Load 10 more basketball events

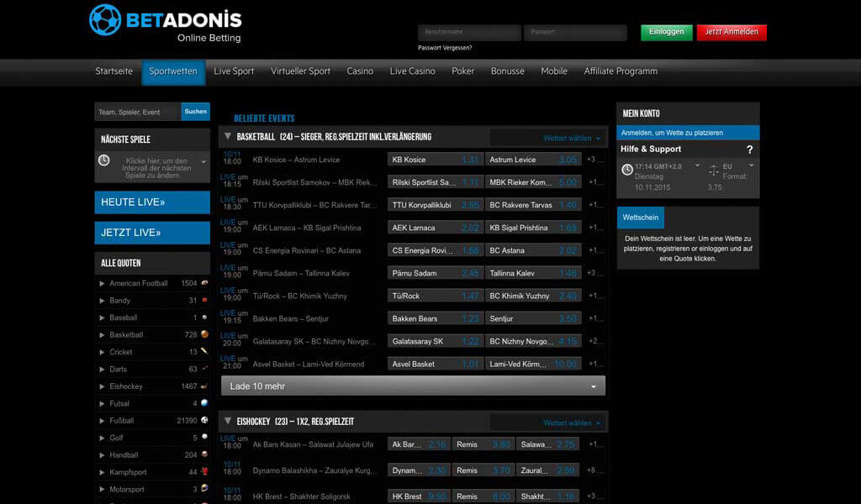(413, 386)
